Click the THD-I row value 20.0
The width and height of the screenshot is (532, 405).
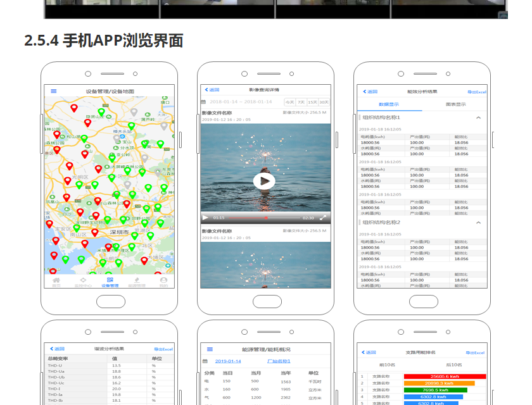[x=117, y=389]
